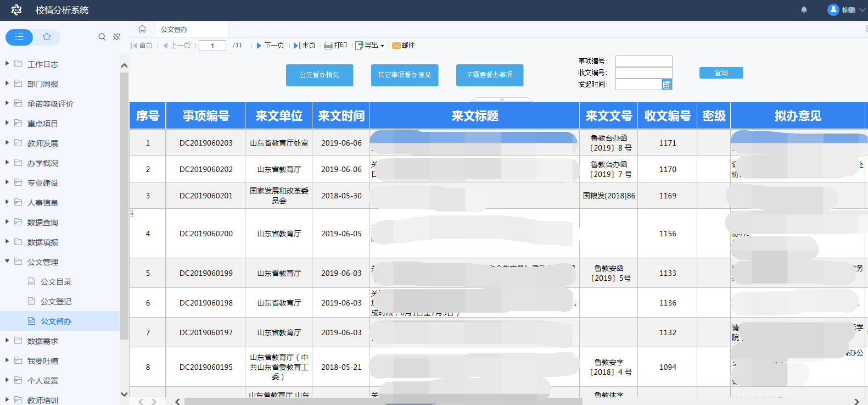The width and height of the screenshot is (868, 405).
Task: Click the 国粮发[2018]86 cell
Action: tap(609, 196)
